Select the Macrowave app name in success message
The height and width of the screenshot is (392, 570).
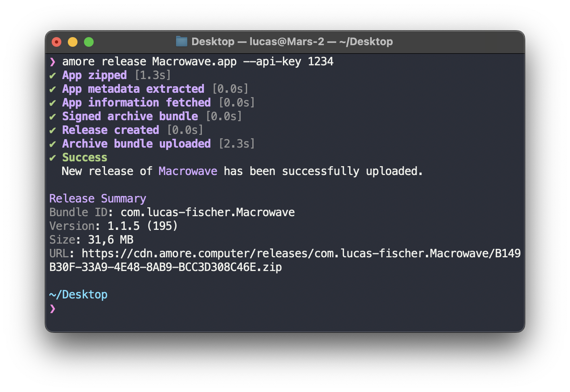coord(188,171)
